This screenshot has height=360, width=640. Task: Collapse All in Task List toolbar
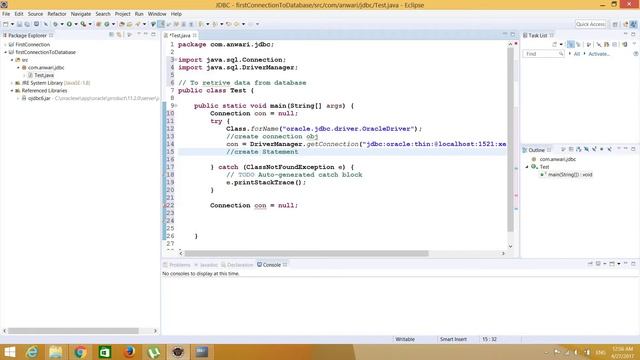point(614,44)
